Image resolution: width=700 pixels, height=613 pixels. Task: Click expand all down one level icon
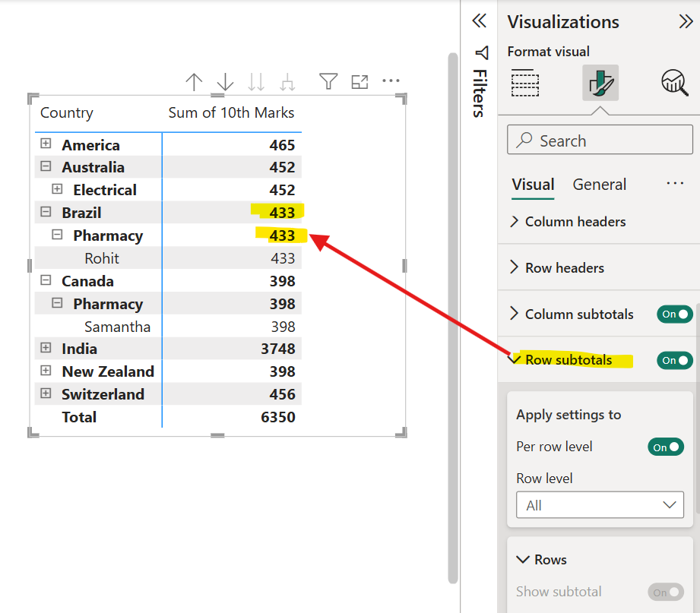(x=287, y=82)
